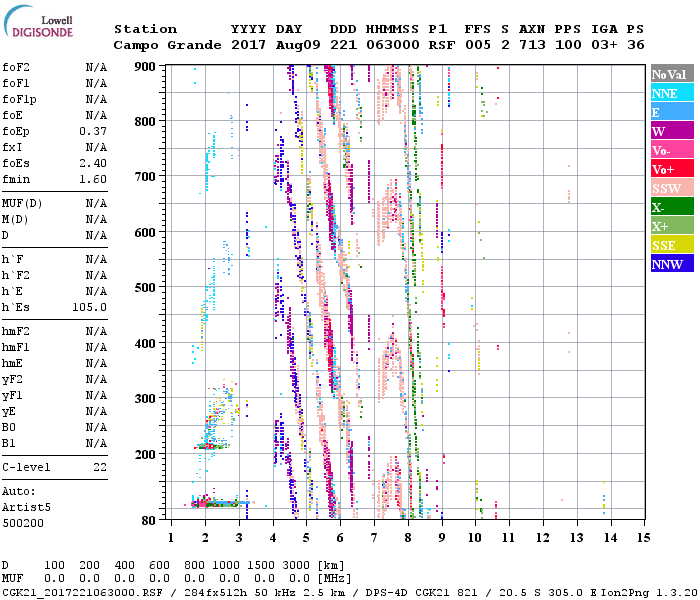Pick the SSW pink legend entry

pos(671,188)
